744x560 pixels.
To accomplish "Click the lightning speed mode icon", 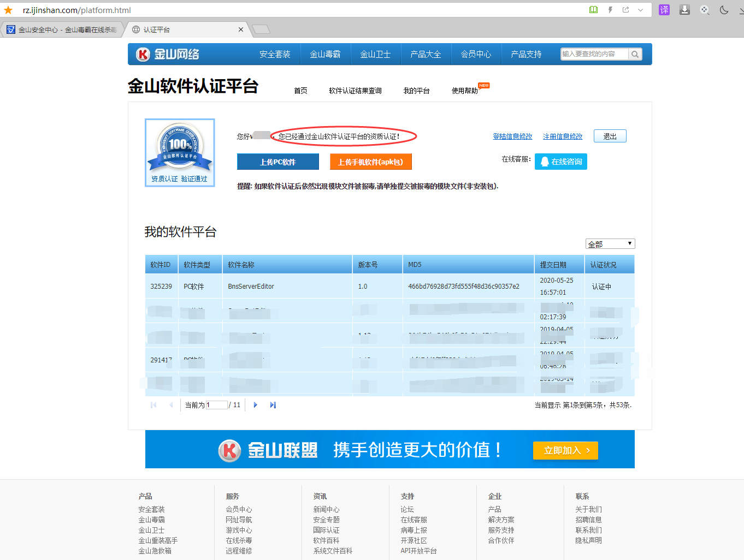I will [x=610, y=10].
